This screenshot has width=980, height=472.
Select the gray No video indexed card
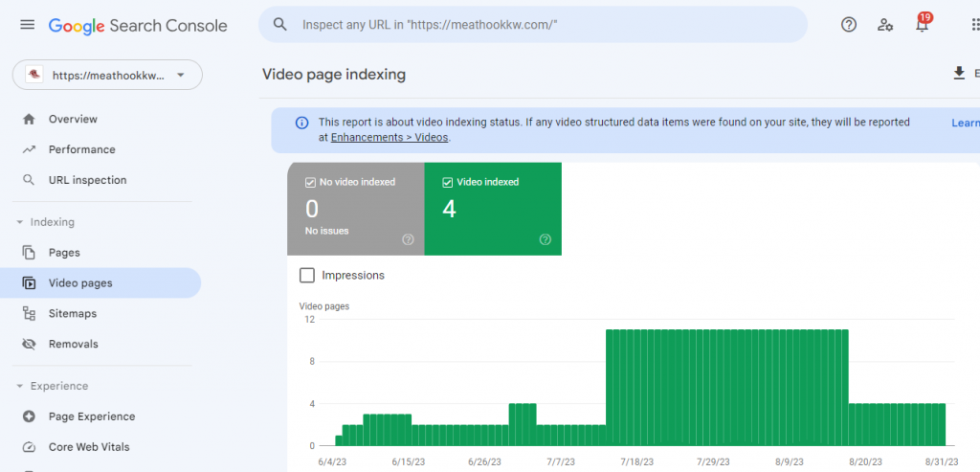pyautogui.click(x=356, y=209)
